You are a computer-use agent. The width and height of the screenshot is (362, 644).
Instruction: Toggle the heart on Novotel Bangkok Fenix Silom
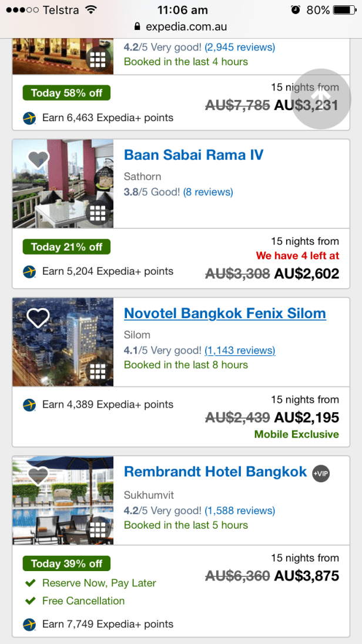click(38, 318)
